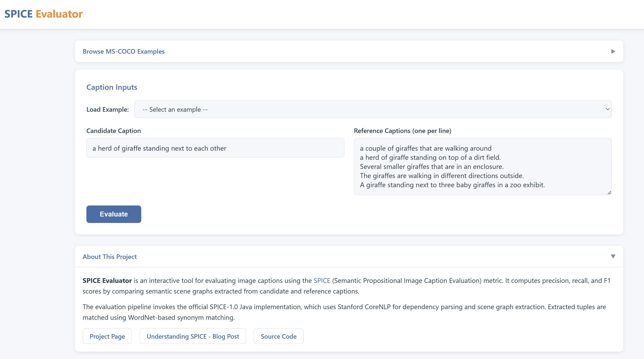Click the SPICE hyperlink in the description
The width and height of the screenshot is (644, 359).
[322, 280]
